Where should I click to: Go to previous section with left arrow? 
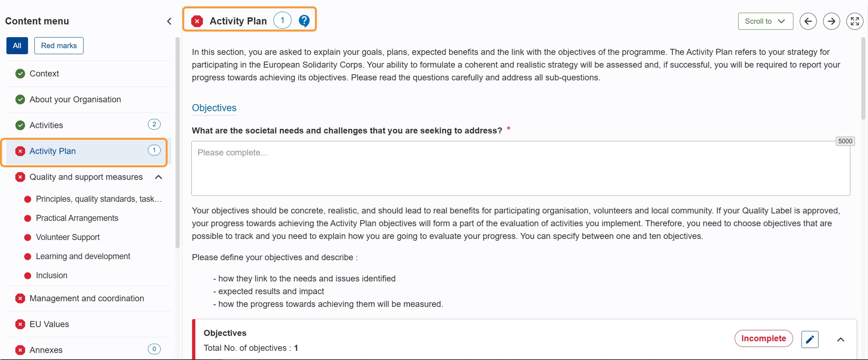(808, 21)
